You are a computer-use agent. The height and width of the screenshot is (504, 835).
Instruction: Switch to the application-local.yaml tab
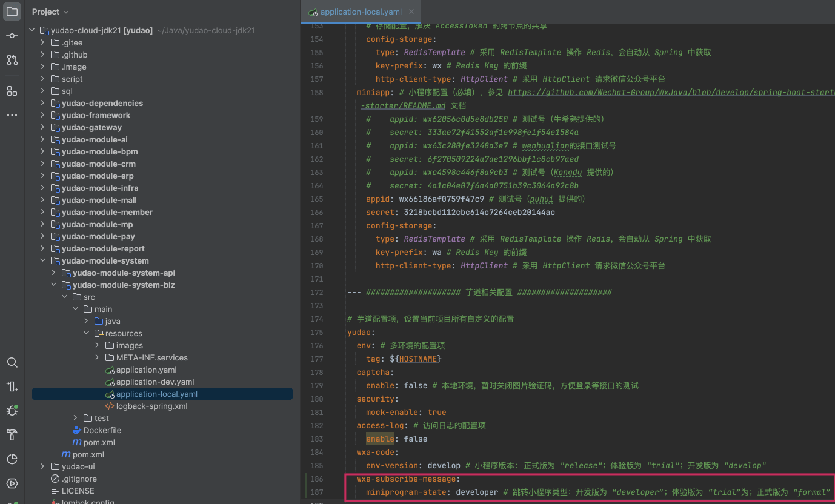point(360,12)
